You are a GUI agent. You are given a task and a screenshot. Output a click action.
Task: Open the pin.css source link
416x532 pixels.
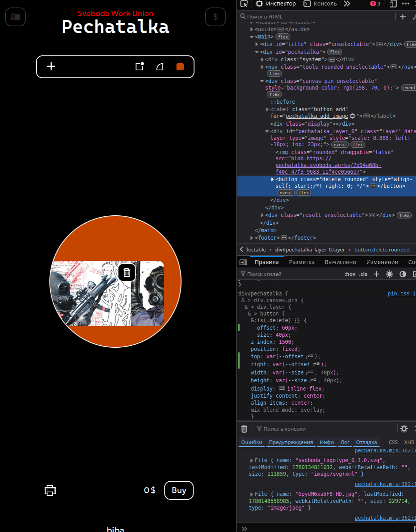(x=401, y=294)
